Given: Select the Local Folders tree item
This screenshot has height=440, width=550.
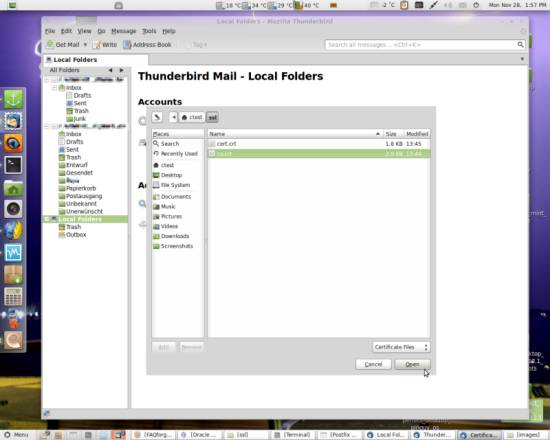Looking at the screenshot, I should 85,219.
